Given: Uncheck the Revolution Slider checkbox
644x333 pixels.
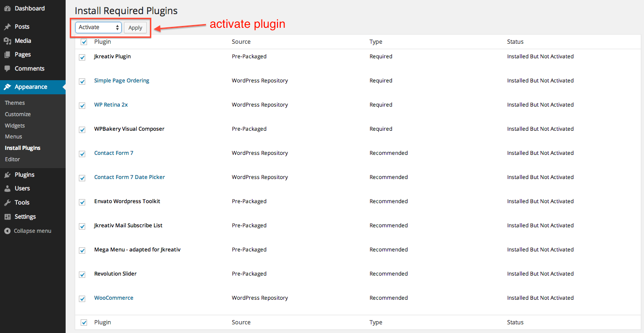Looking at the screenshot, I should click(82, 275).
